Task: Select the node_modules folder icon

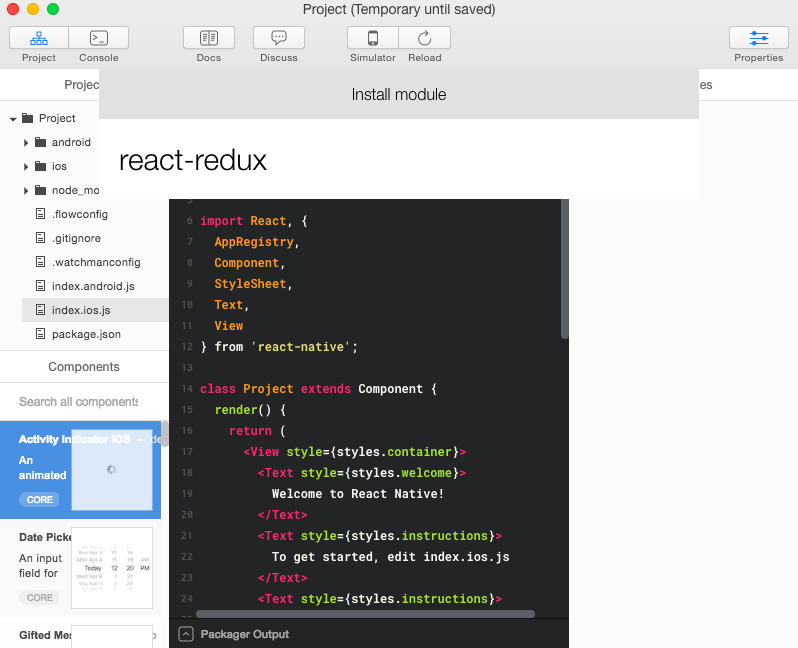Action: pyautogui.click(x=40, y=190)
